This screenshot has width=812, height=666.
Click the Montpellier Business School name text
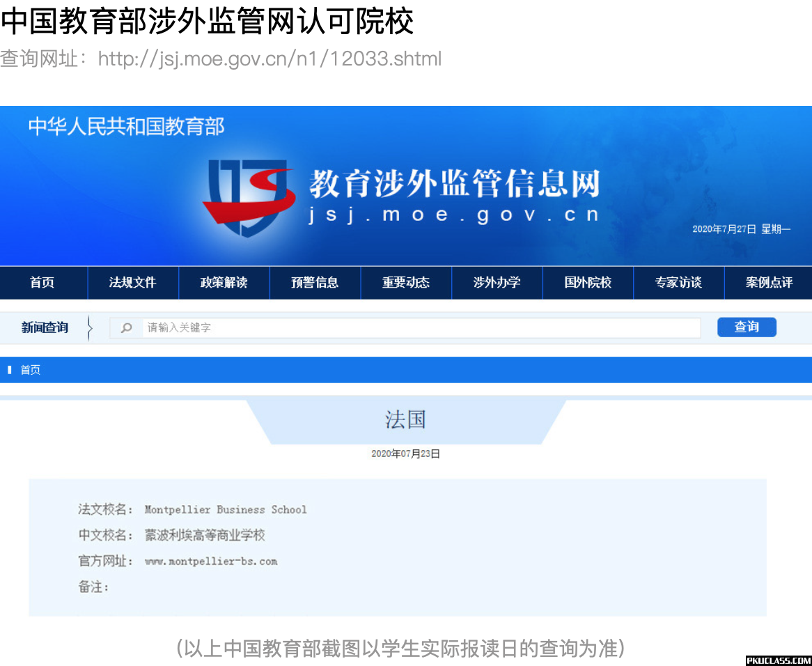[226, 510]
